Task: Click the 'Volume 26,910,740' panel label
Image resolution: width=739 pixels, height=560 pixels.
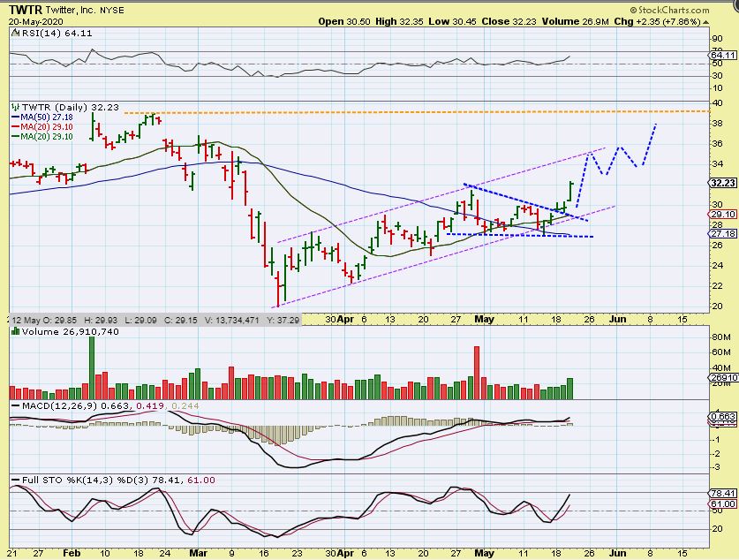Action: click(x=71, y=331)
